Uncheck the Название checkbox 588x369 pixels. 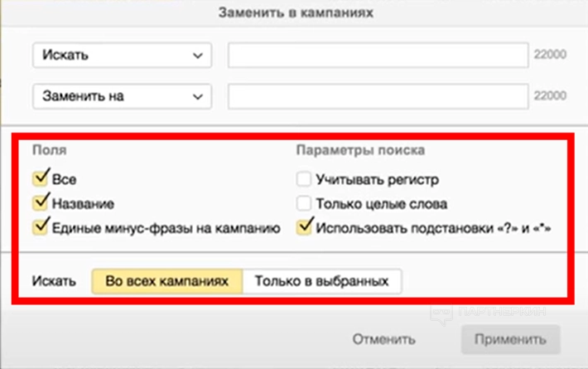coord(41,202)
